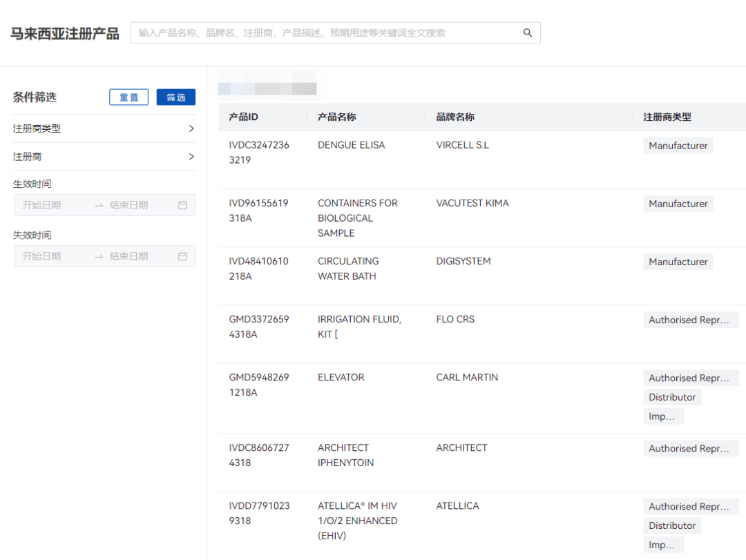
Task: Click Authorised Repr tag in CARL MARTIN row
Action: click(x=691, y=378)
